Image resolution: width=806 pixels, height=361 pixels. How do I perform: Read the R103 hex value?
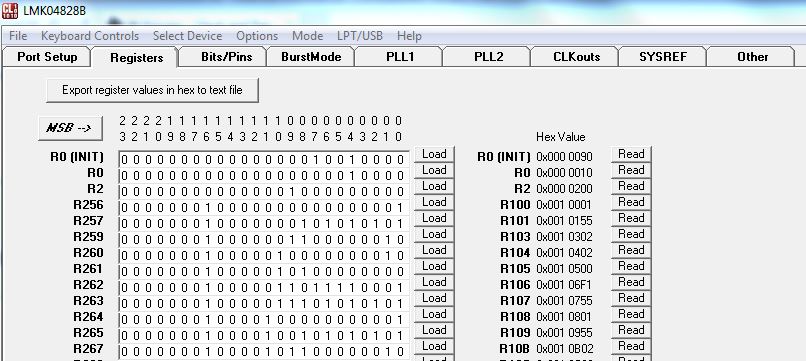[x=631, y=233]
